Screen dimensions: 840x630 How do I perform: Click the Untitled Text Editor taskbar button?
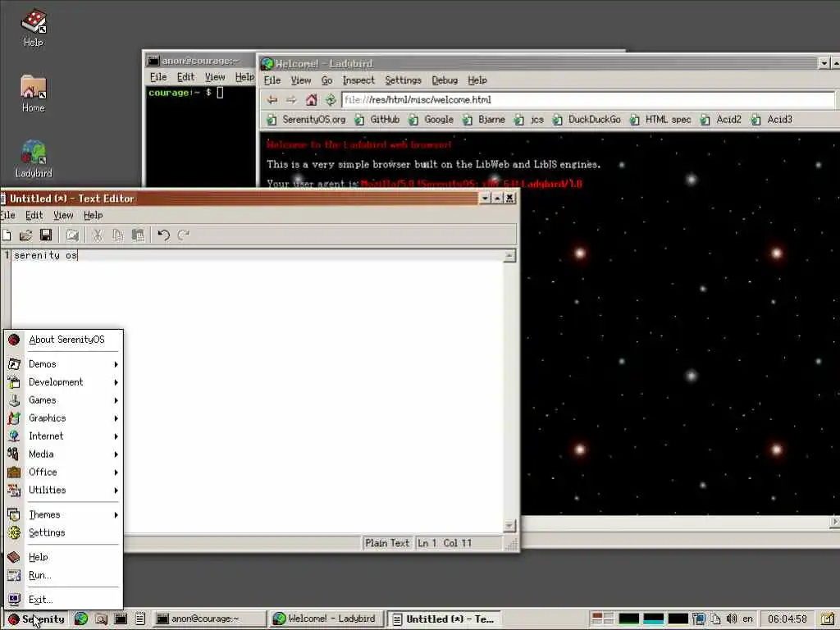(x=444, y=619)
